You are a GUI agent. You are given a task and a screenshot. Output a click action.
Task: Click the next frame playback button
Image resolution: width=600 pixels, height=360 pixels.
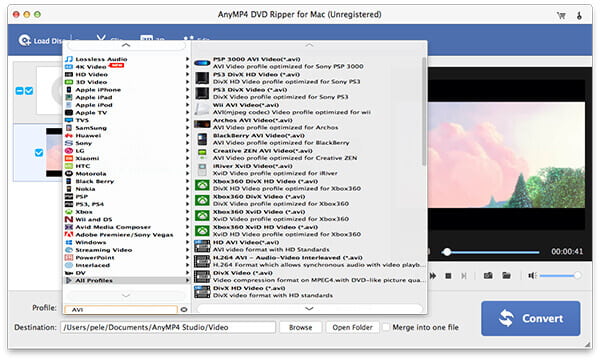coord(464,276)
